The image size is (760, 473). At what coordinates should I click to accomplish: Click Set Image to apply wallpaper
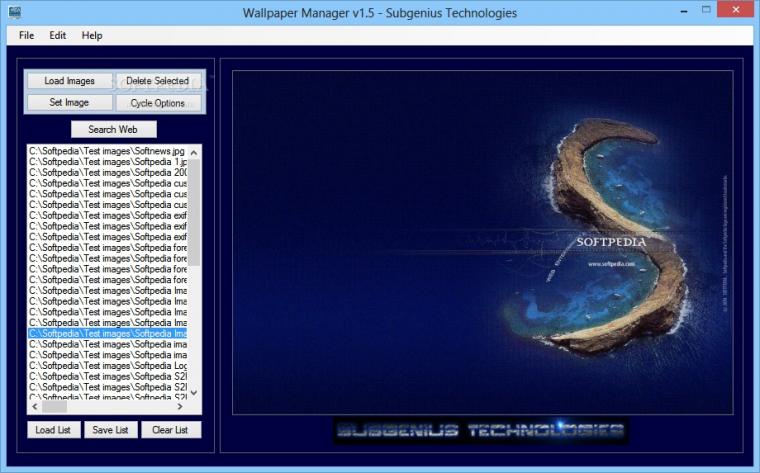click(70, 103)
